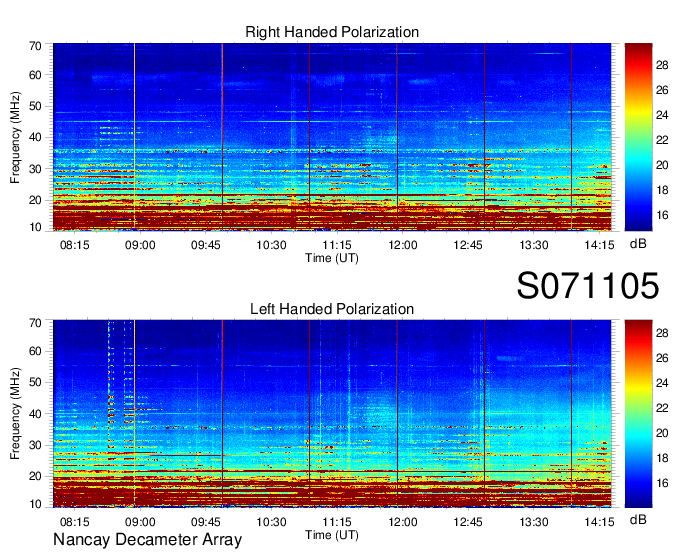
Task: Click the 14:15 tick on the bottom time axis
Action: (x=599, y=522)
